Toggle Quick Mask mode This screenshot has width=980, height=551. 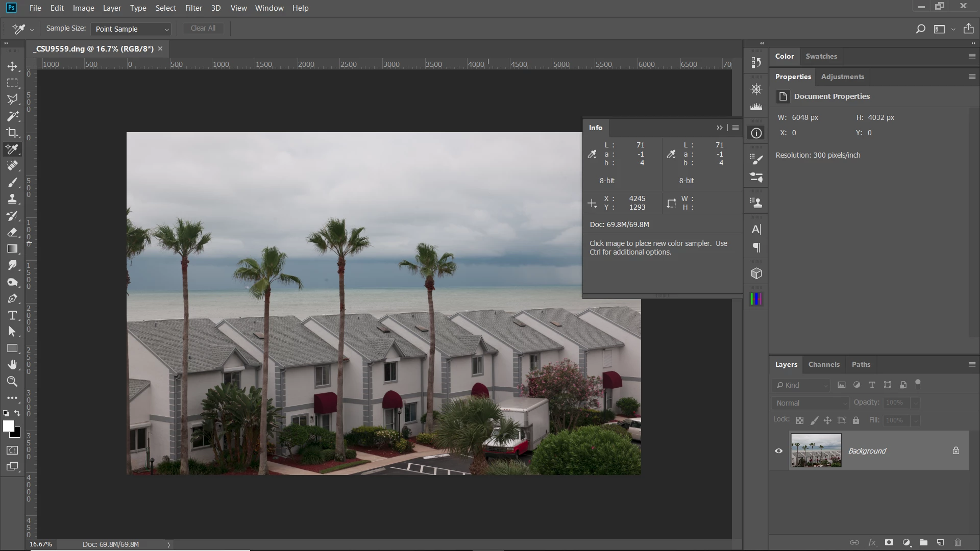(x=12, y=450)
